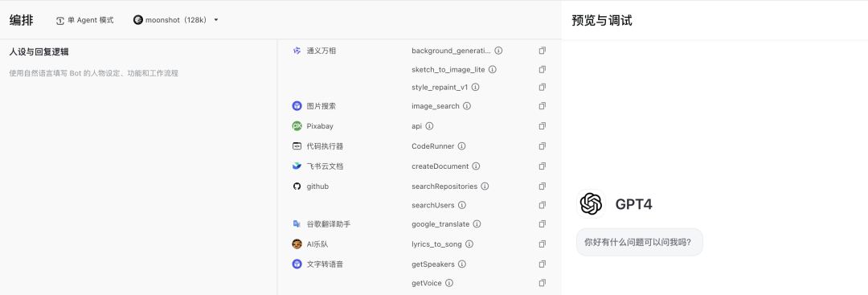
Task: Click the 飞书云文档 plugin icon
Action: point(297,166)
